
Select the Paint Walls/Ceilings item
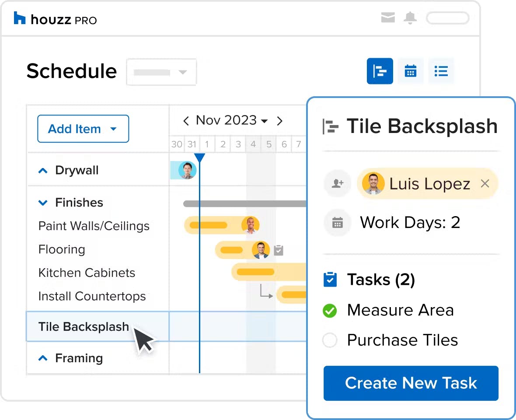[x=94, y=226]
